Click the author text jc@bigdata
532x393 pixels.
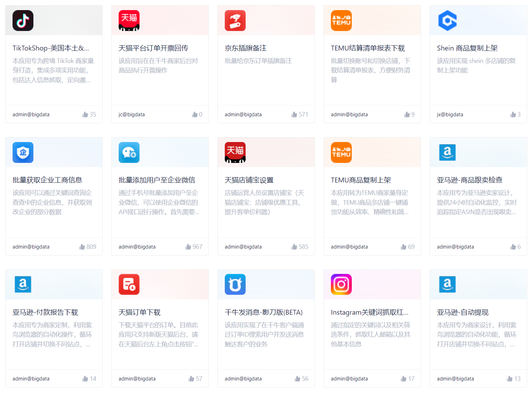(132, 115)
